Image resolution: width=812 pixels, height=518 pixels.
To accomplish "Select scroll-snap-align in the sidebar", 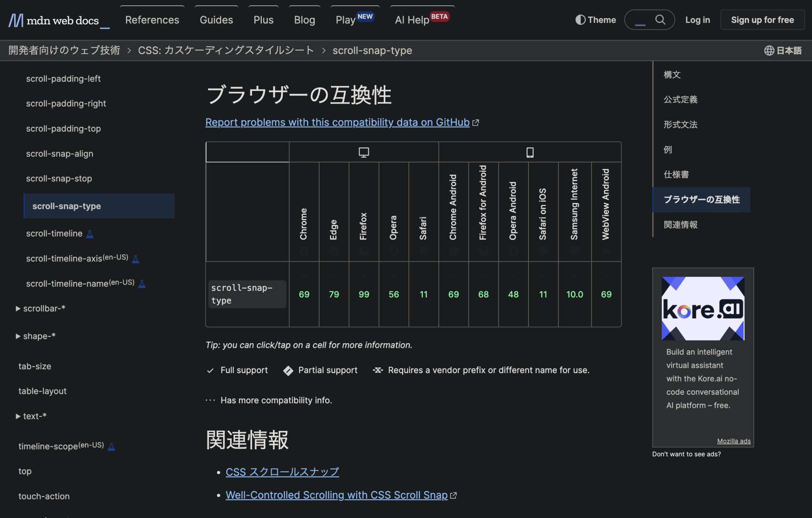I will 60,154.
